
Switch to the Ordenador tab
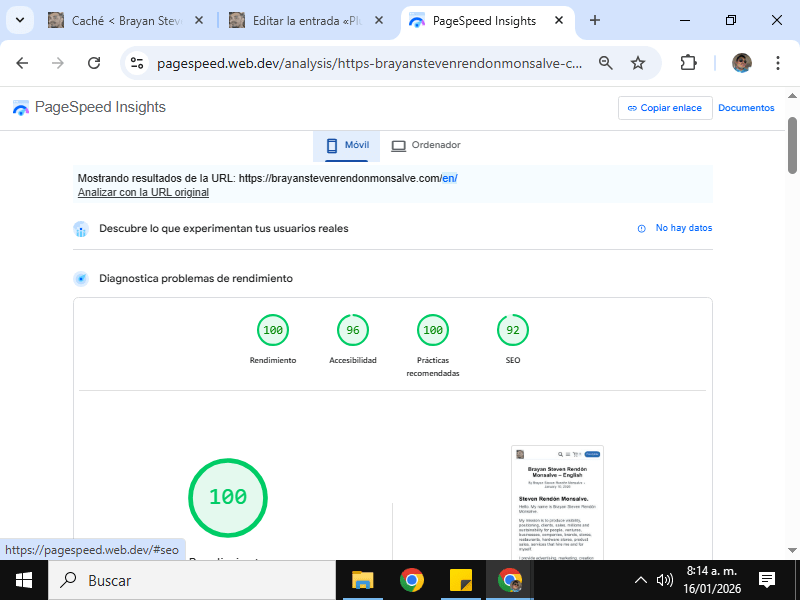click(x=426, y=145)
